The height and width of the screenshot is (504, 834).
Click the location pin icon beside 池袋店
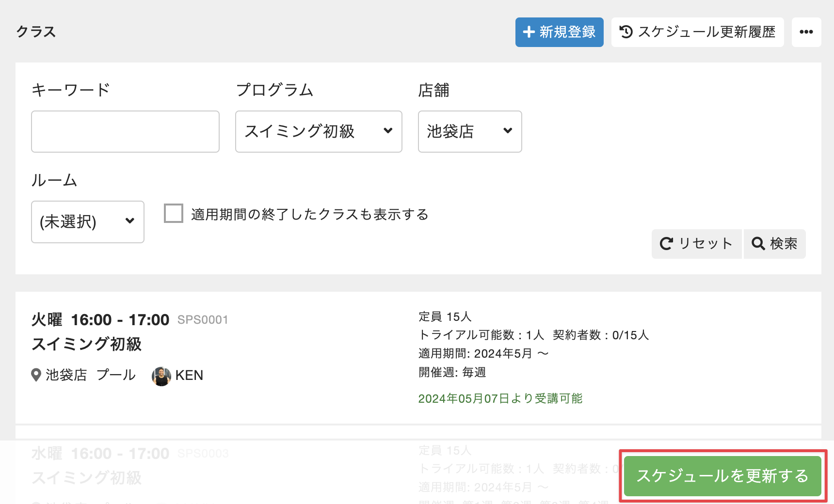coord(36,375)
